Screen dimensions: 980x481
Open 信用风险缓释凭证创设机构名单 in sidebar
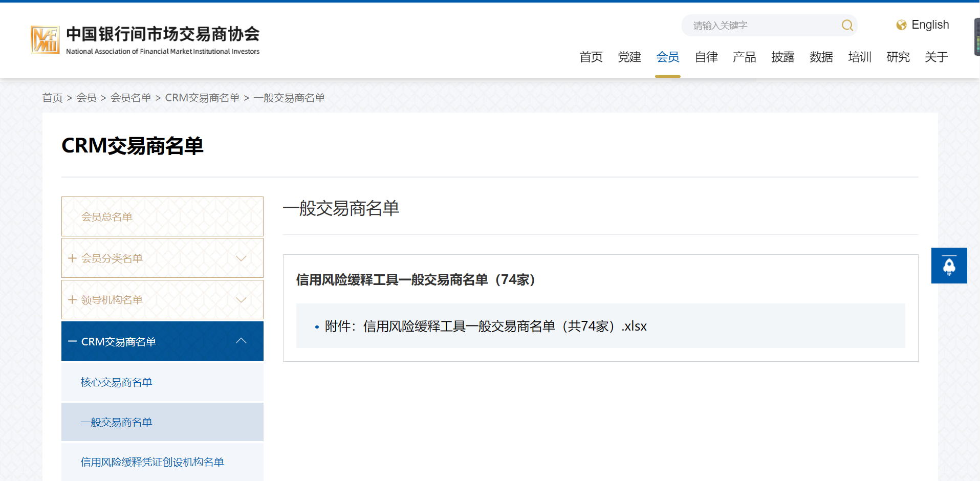pos(152,462)
